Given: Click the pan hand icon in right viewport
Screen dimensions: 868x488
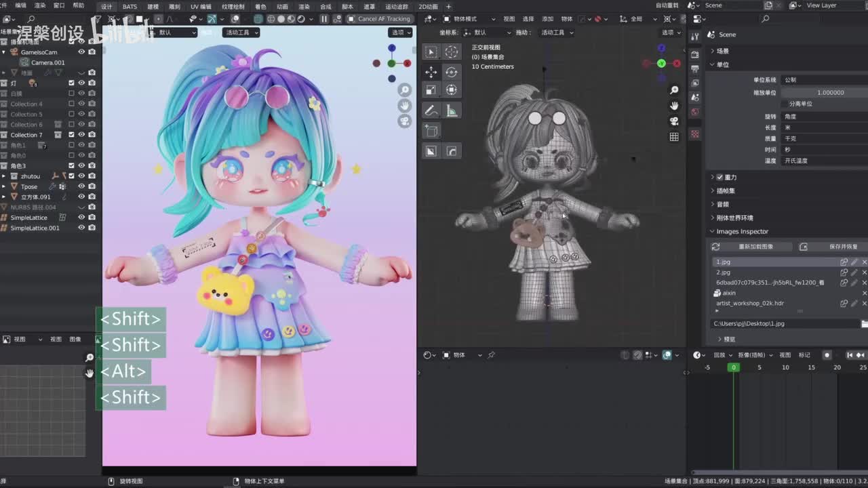Looking at the screenshot, I should (674, 106).
